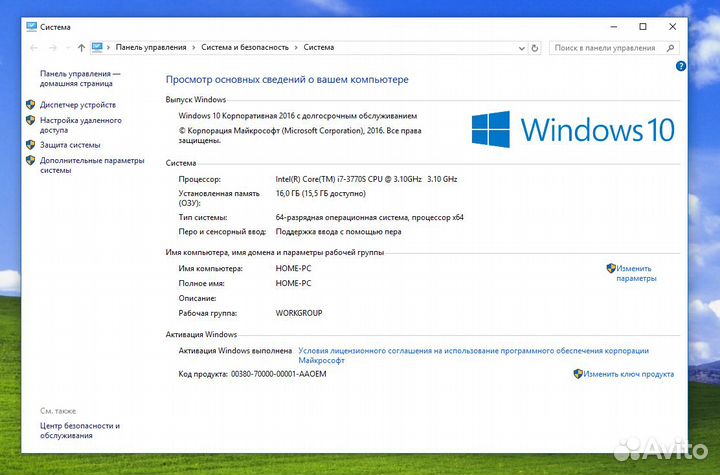Click the См. также heading

click(x=58, y=411)
